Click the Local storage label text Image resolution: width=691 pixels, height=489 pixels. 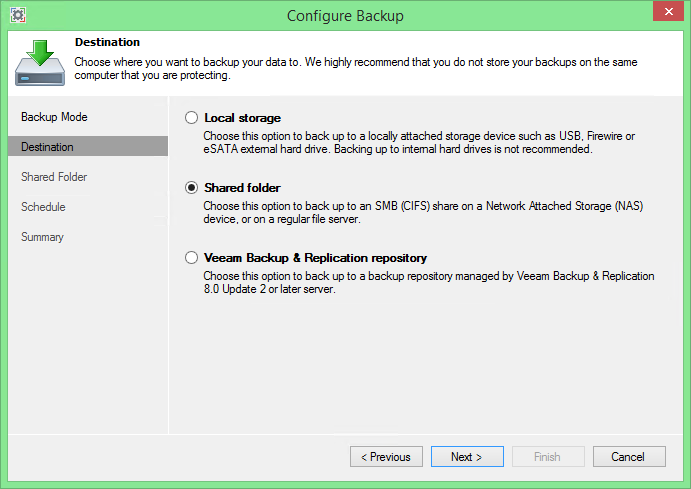click(242, 118)
